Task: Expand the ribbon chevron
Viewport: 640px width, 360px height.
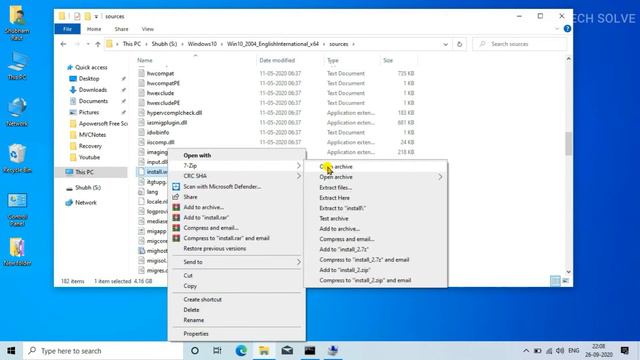Action: 557,29
